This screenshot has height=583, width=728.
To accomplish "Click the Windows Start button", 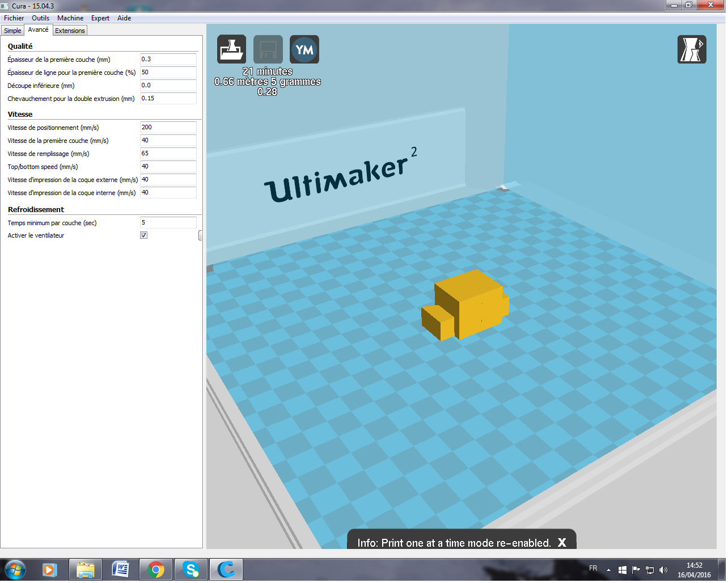I will click(15, 569).
